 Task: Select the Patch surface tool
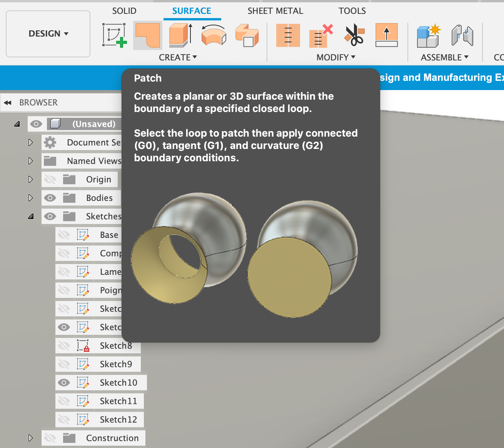pos(148,35)
